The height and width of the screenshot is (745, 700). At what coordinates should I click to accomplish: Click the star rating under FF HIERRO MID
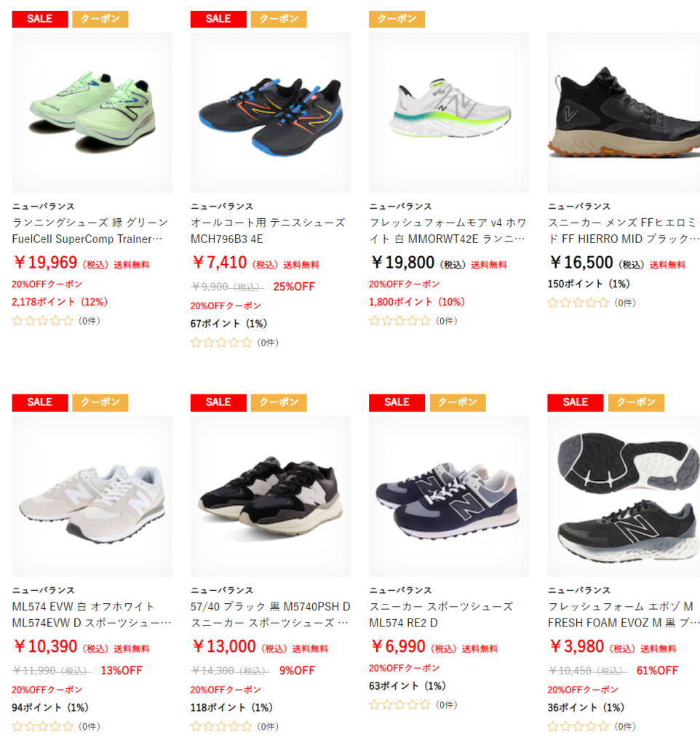point(578,303)
